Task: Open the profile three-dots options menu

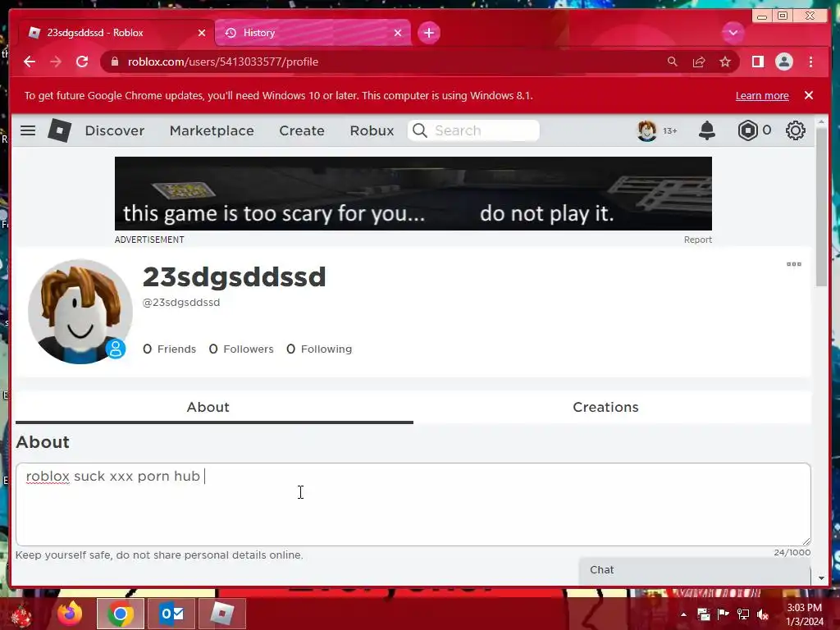Action: [794, 264]
